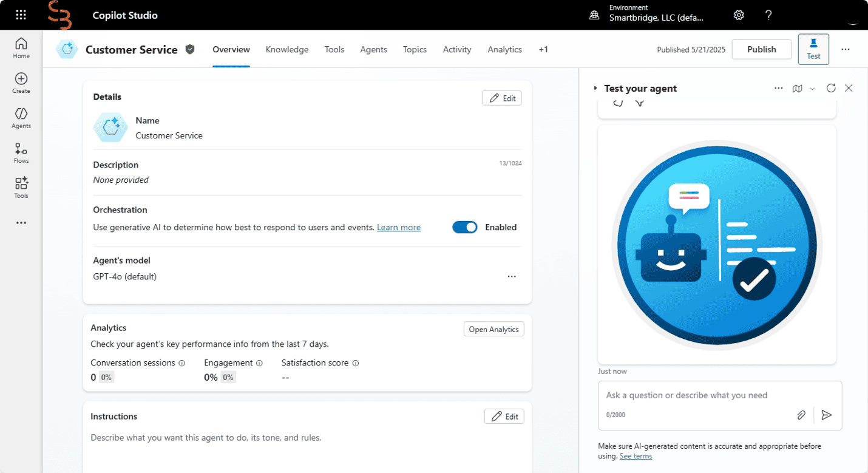Viewport: 868px width, 473px height.
Task: Open environment settings gear
Action: (x=739, y=15)
